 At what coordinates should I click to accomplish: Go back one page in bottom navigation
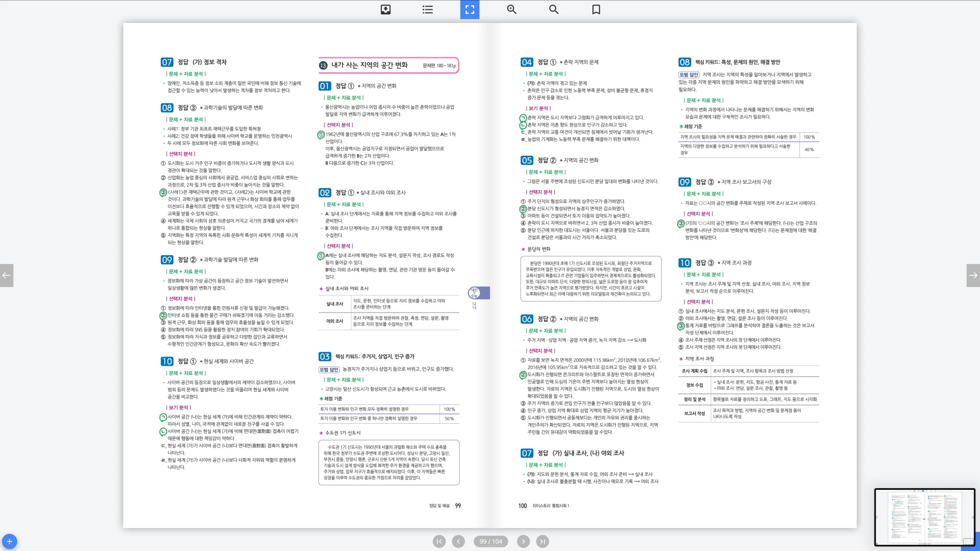[458, 541]
